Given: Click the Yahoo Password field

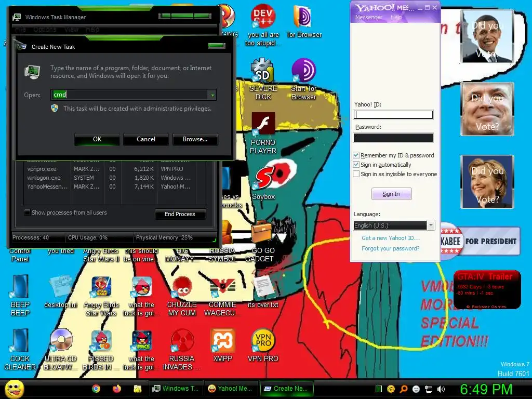Looking at the screenshot, I should coord(393,137).
